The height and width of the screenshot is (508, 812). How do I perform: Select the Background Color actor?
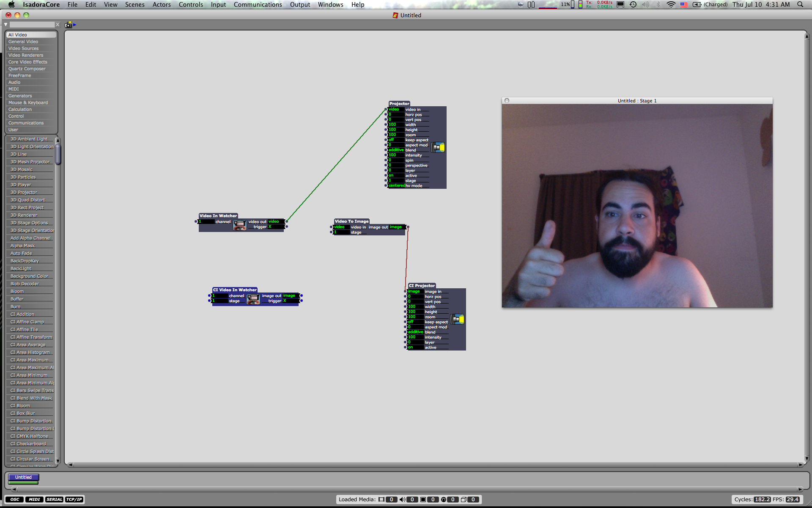click(x=30, y=276)
